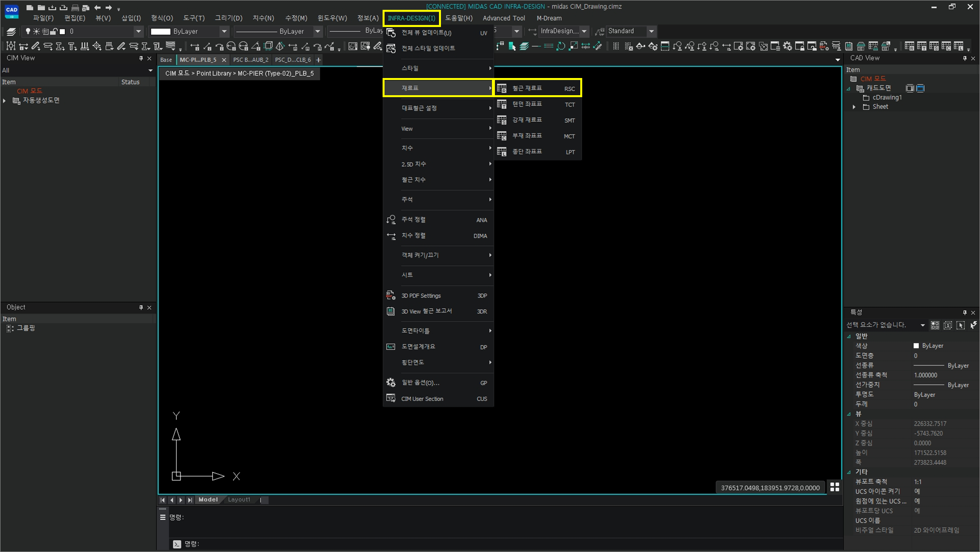Viewport: 980px width, 552px height.
Task: Click the layer color square next to 0
Action: pyautogui.click(x=62, y=31)
